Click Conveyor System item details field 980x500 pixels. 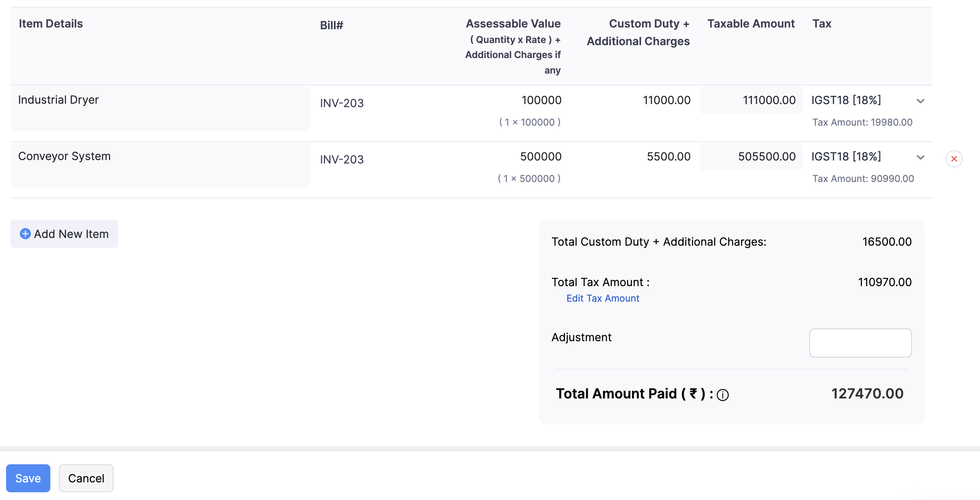click(160, 165)
